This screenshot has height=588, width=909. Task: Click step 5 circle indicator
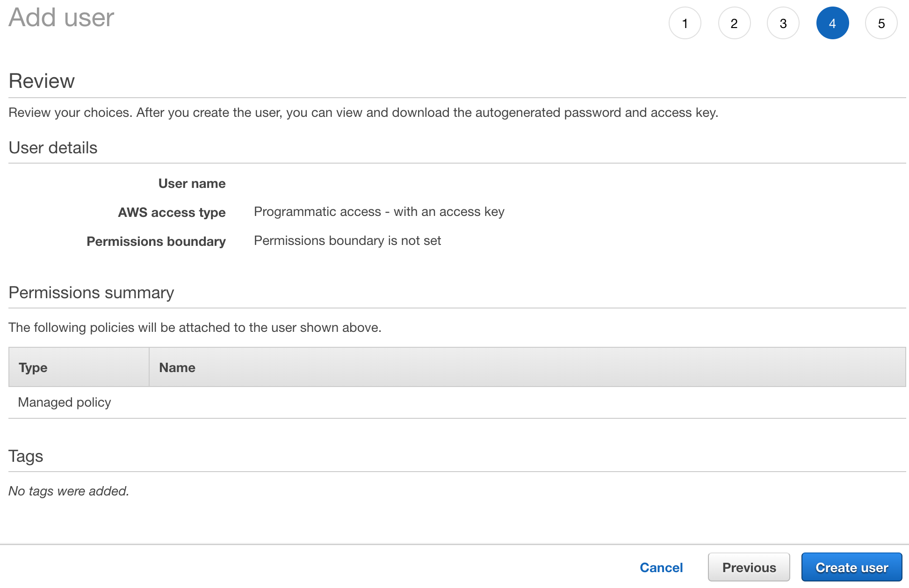(881, 23)
